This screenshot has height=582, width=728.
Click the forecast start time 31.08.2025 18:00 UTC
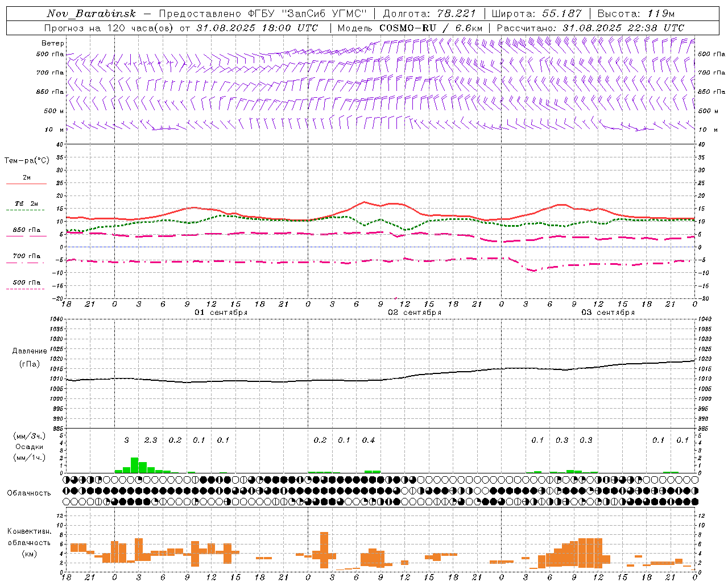pos(257,28)
